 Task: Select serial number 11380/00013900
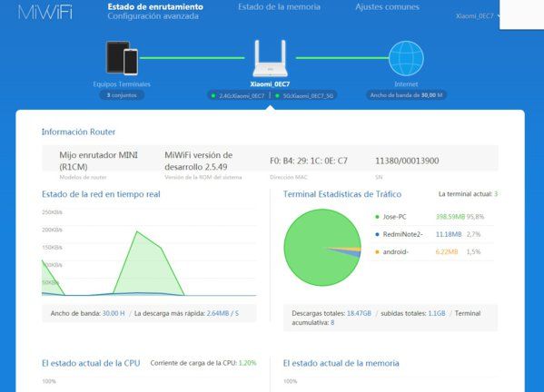click(407, 161)
